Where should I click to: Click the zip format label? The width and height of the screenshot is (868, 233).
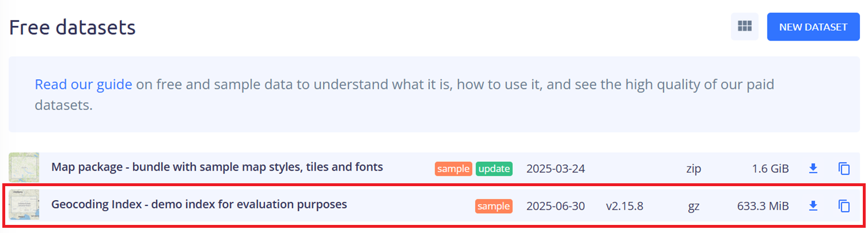point(693,169)
